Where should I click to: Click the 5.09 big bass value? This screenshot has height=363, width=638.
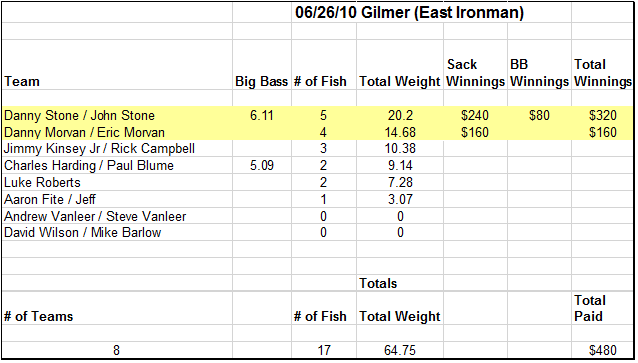262,166
